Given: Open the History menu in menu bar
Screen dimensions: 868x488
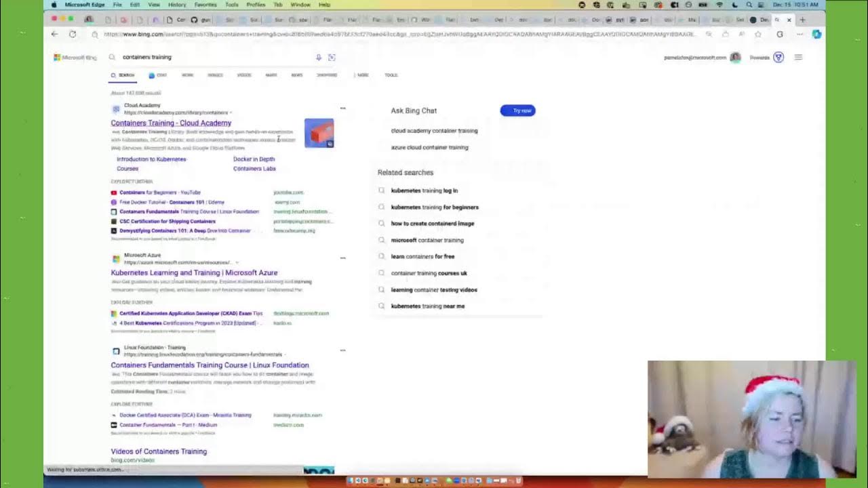Looking at the screenshot, I should [x=177, y=5].
